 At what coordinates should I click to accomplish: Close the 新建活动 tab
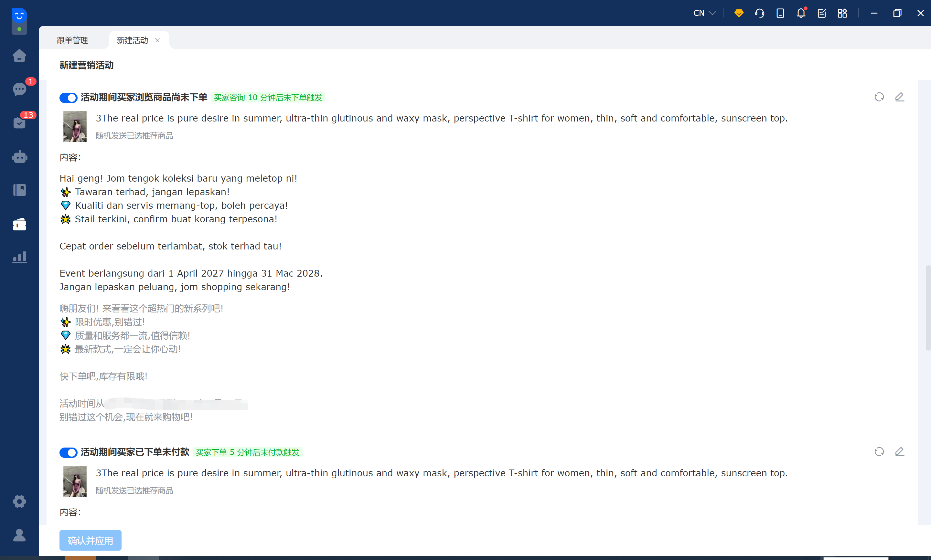coord(157,40)
